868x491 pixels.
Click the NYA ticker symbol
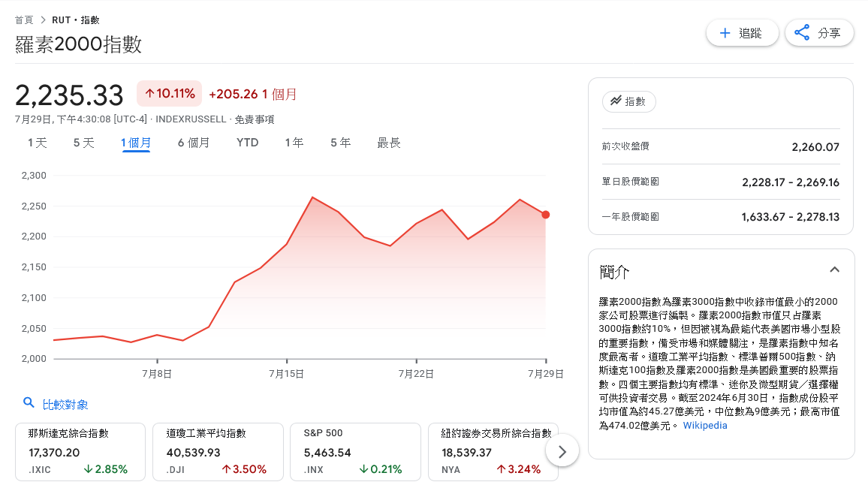point(451,469)
